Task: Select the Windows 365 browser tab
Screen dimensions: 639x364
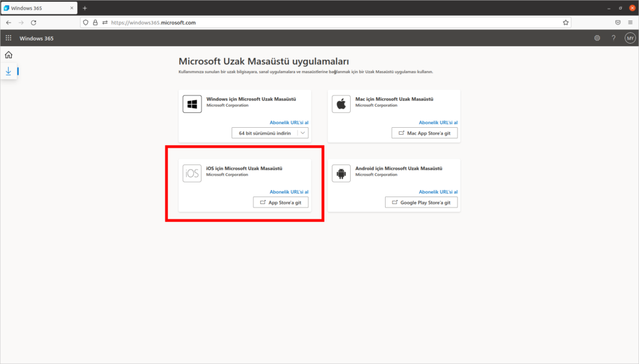Action: click(x=39, y=8)
